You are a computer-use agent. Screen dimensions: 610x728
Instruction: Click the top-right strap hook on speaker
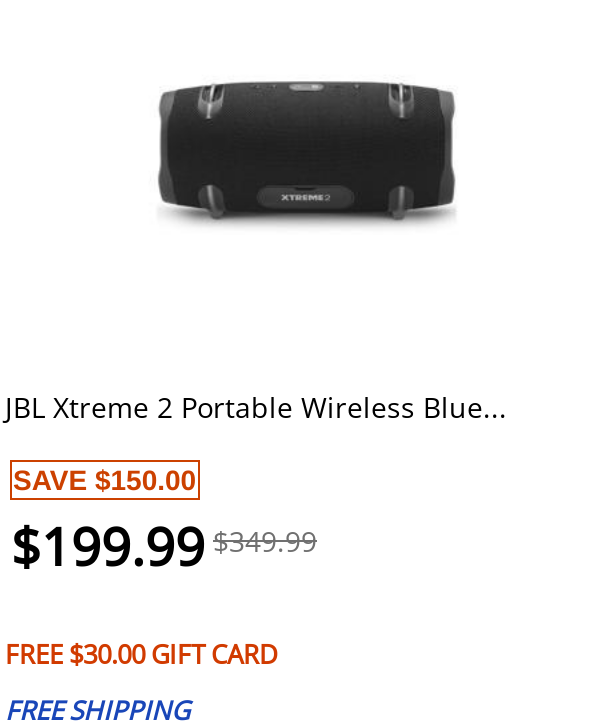pyautogui.click(x=401, y=100)
